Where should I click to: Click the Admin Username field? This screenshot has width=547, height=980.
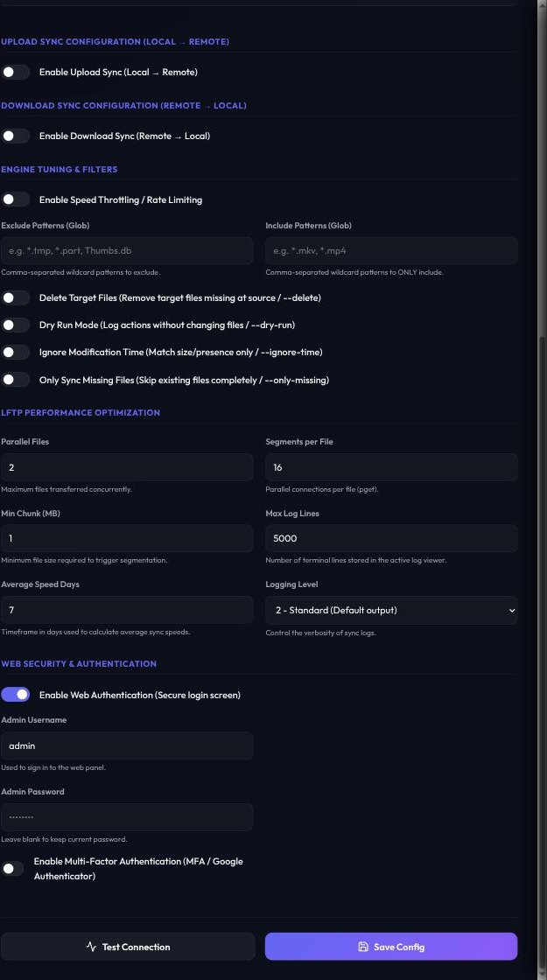coord(127,745)
